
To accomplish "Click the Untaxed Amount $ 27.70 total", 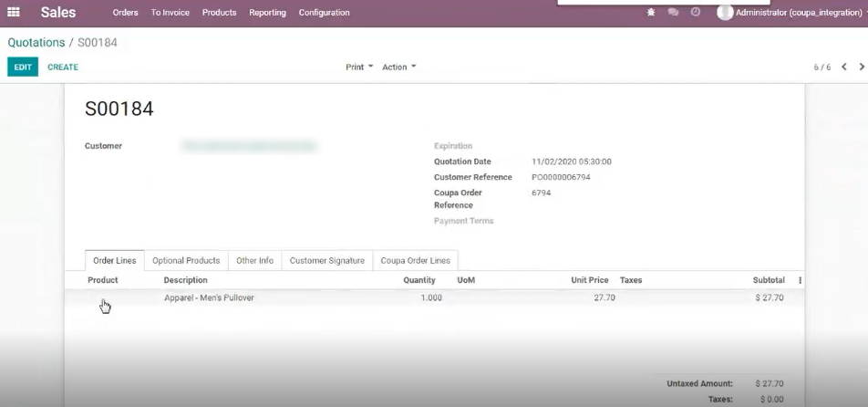I will (770, 384).
